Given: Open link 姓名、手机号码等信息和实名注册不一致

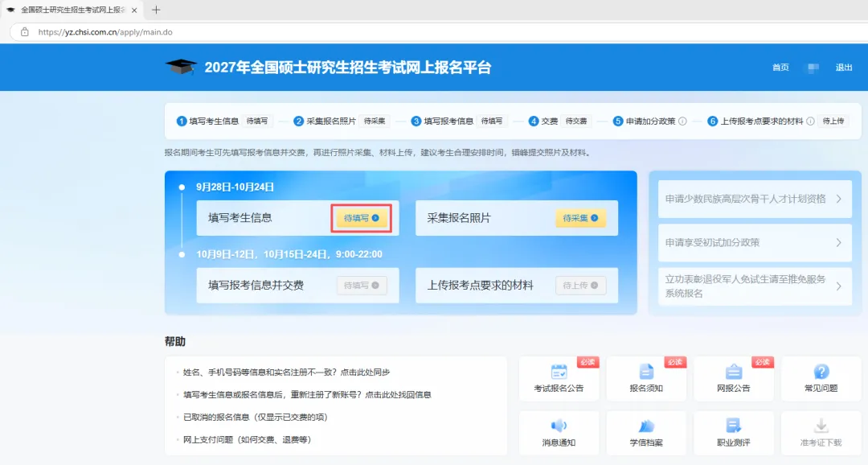Looking at the screenshot, I should click(287, 372).
